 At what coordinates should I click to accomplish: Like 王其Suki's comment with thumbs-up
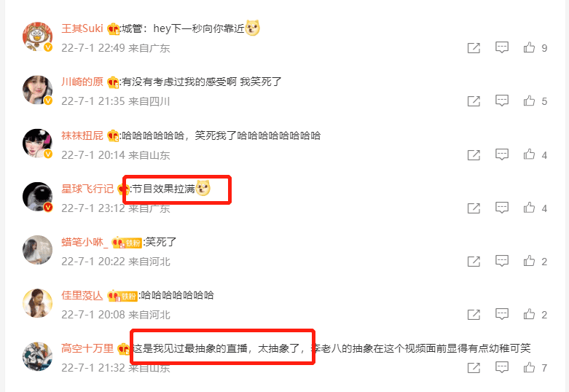coord(529,47)
